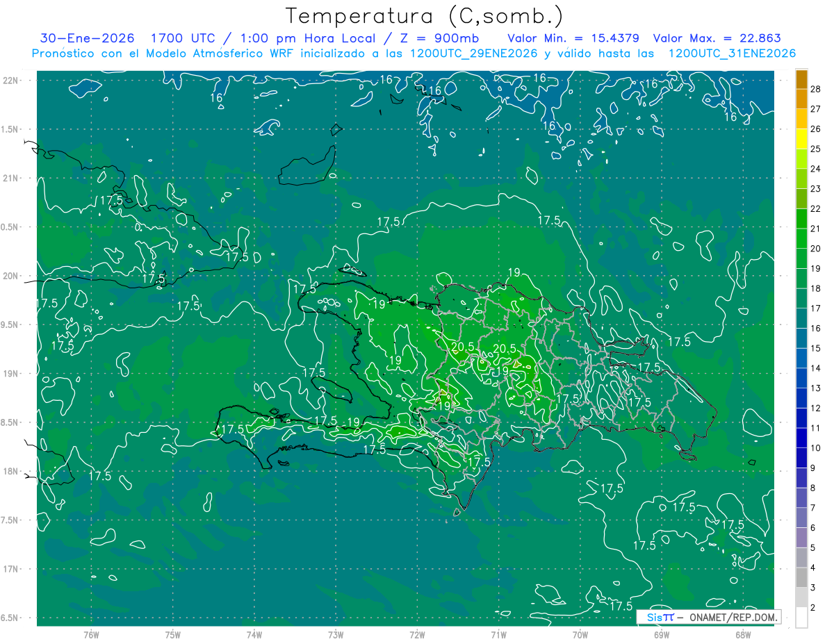Click the title 'Temperatura (C,somb.)'

[x=424, y=17]
